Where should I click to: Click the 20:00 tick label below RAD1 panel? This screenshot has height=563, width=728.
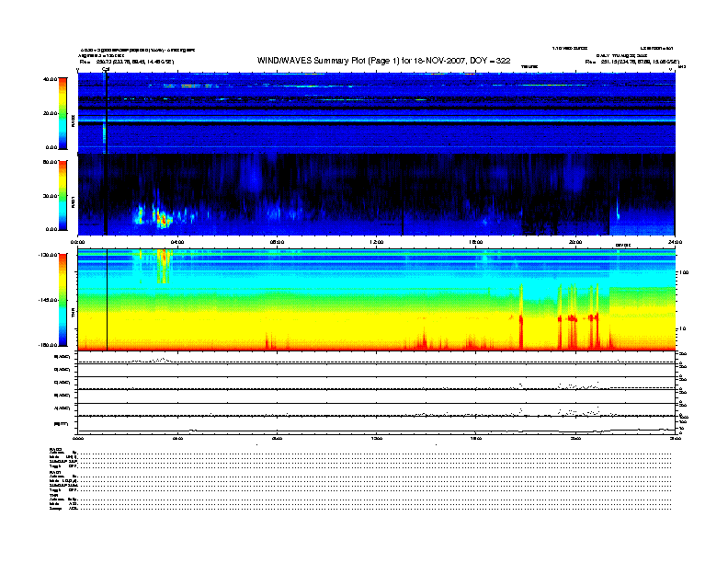(x=575, y=242)
